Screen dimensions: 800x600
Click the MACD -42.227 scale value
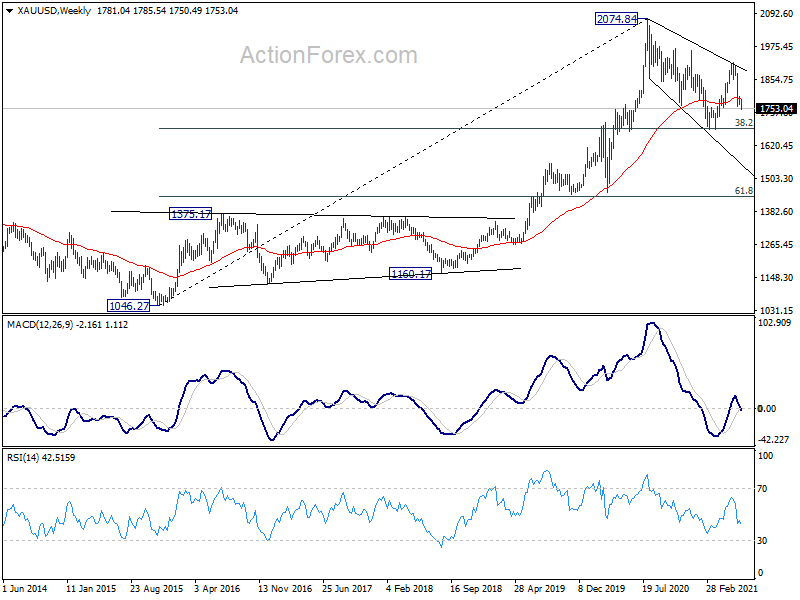(774, 439)
